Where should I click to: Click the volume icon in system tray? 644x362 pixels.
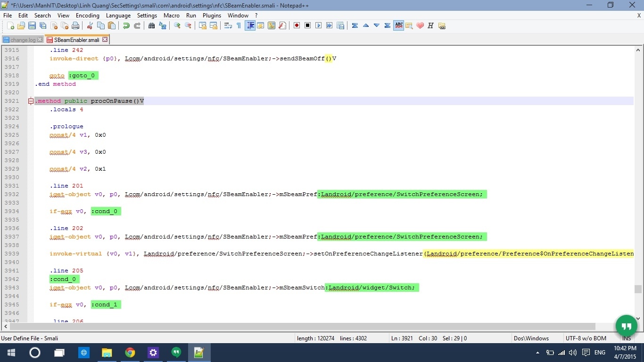572,352
